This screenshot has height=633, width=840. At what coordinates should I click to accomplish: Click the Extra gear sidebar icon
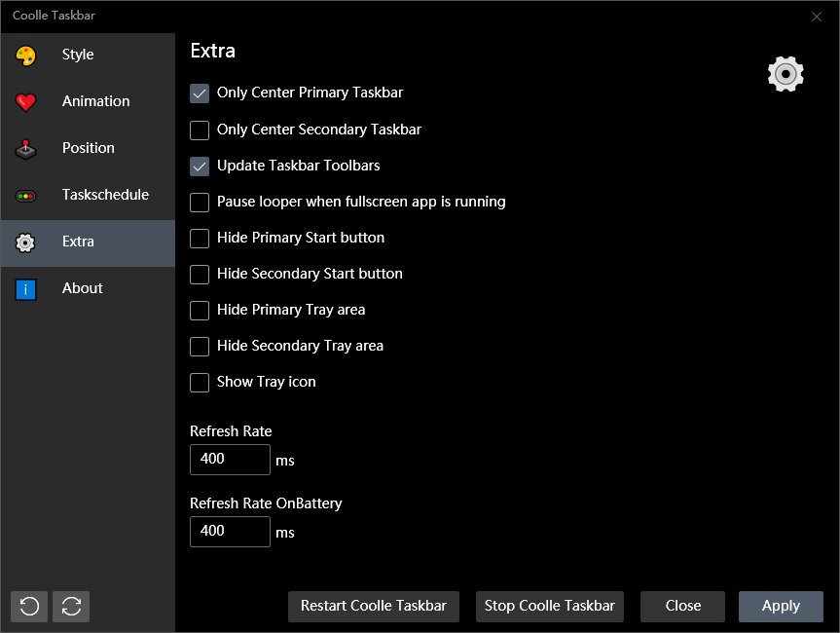click(x=26, y=242)
